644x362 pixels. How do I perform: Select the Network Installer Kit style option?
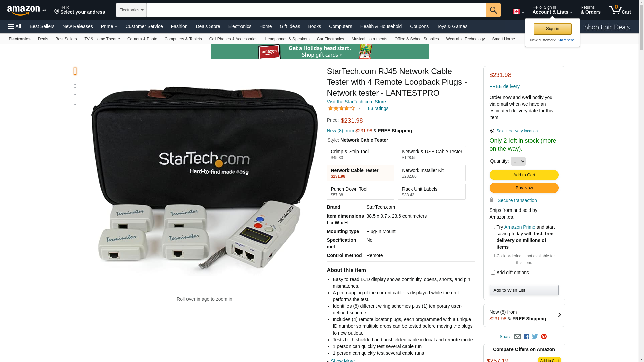click(431, 173)
